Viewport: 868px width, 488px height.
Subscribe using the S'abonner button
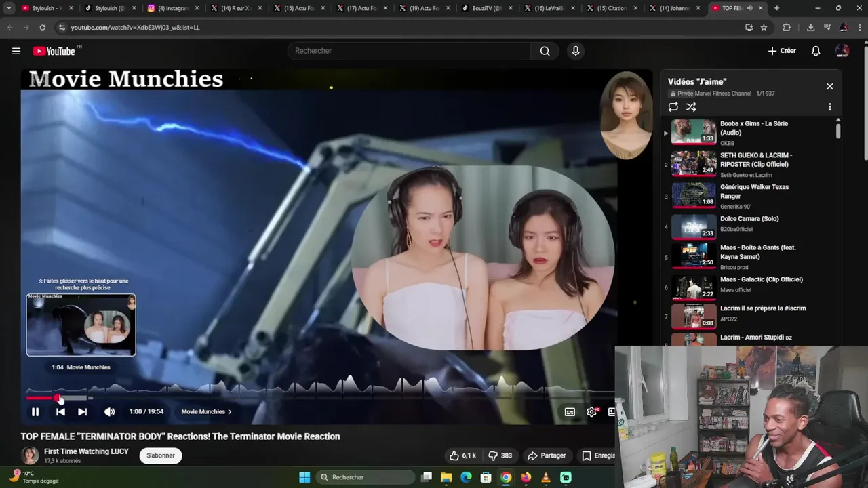[x=161, y=455]
